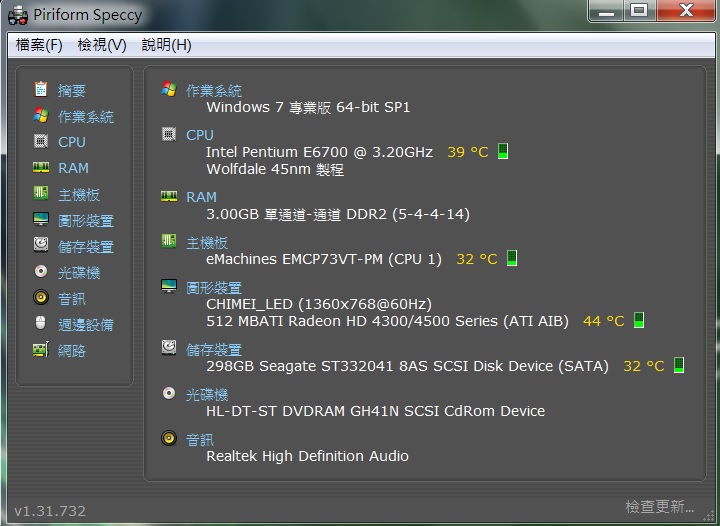Click the 主機板 motherboard icon in sidebar
This screenshot has height=526, width=720.
click(x=41, y=193)
